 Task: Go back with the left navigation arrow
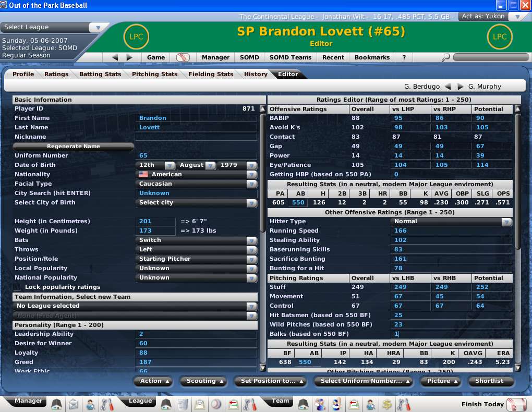[x=115, y=57]
